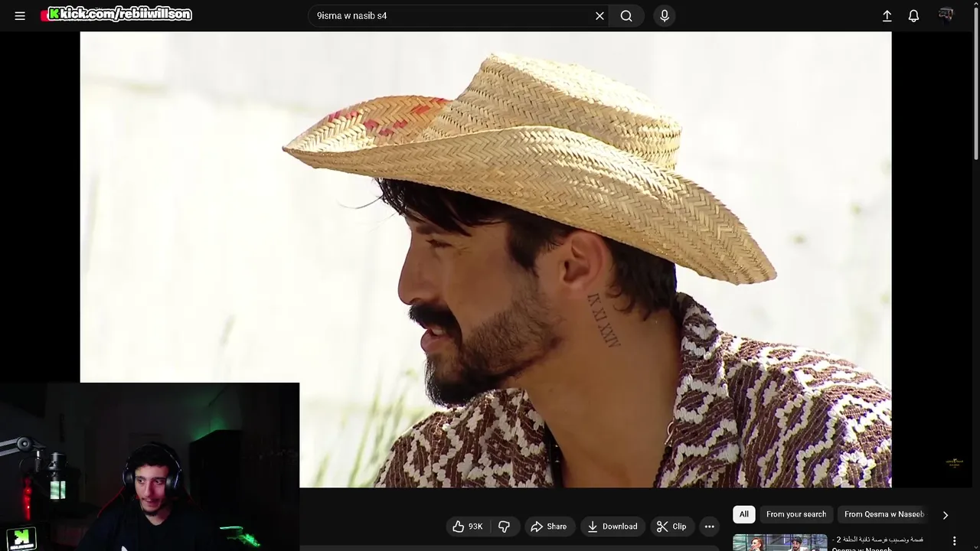Run search with magnifier button
The height and width of the screenshot is (551, 980).
coord(626,15)
